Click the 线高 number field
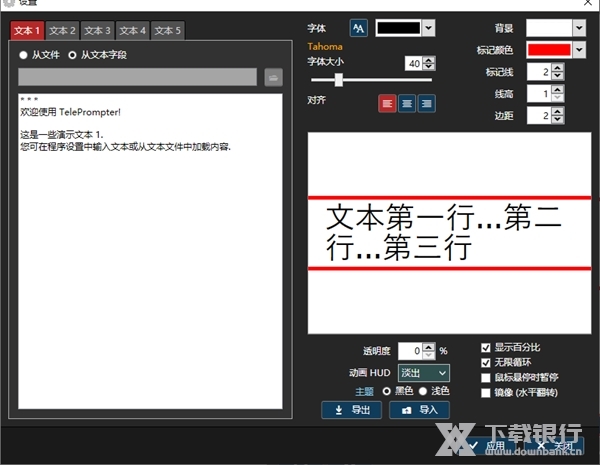 (539, 94)
